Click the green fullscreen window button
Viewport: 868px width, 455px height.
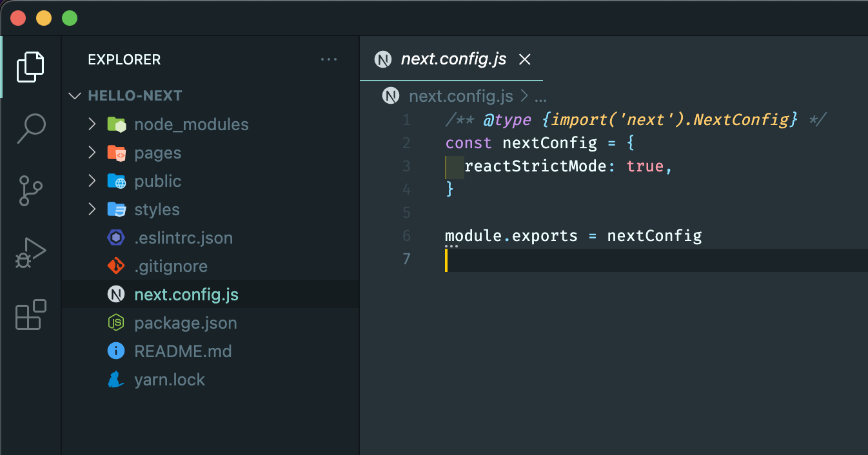click(70, 18)
